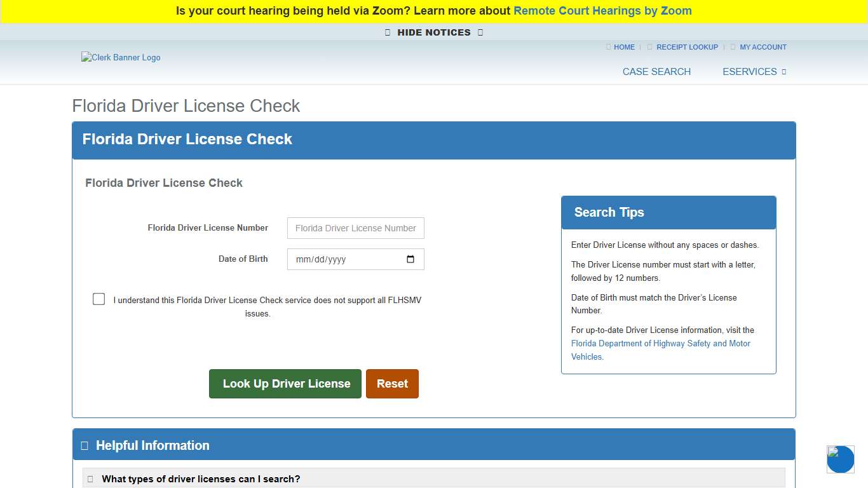Click the icon before Helpful Information heading
This screenshot has width=868, height=488.
[x=85, y=445]
